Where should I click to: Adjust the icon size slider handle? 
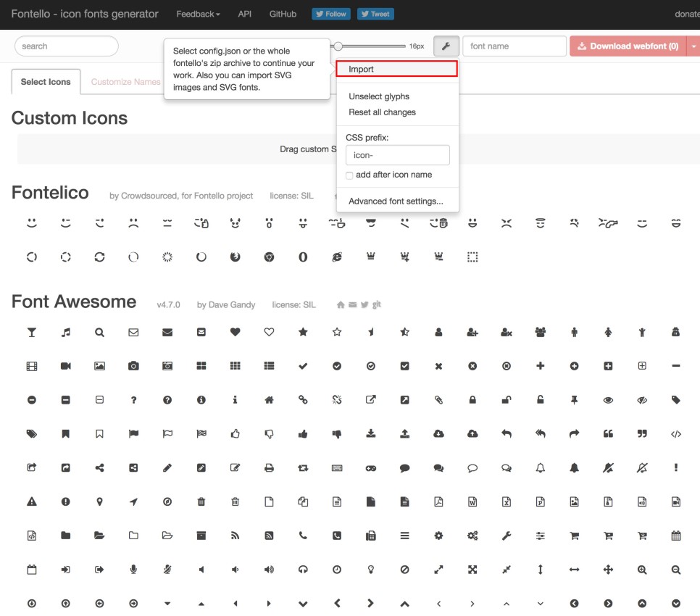(x=338, y=46)
